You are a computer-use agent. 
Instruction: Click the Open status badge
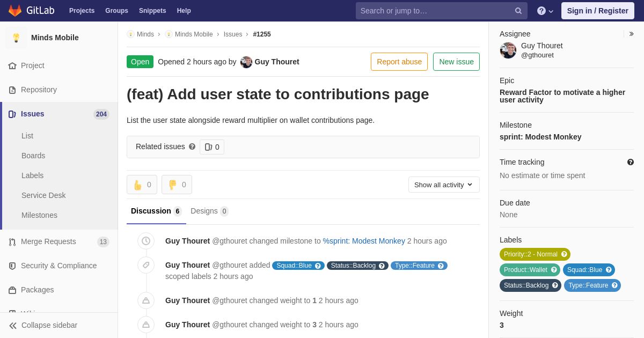pos(140,62)
